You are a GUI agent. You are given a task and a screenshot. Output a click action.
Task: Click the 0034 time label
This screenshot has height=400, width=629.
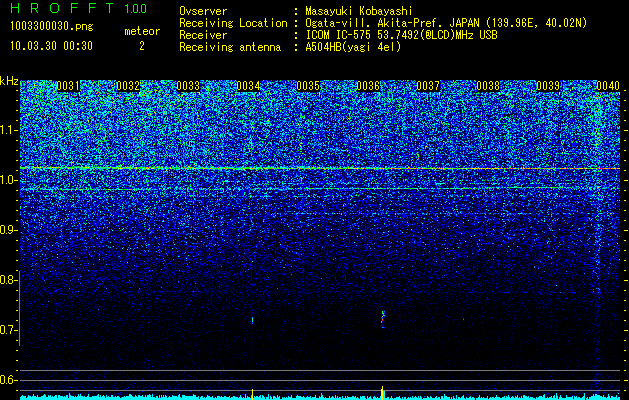pos(248,86)
